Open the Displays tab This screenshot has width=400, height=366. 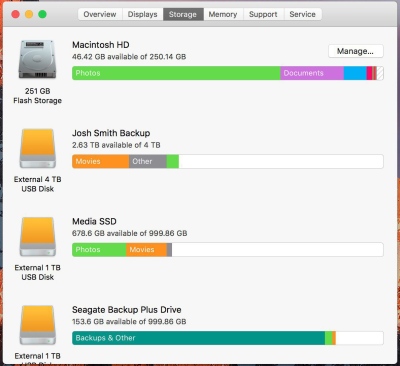[142, 14]
